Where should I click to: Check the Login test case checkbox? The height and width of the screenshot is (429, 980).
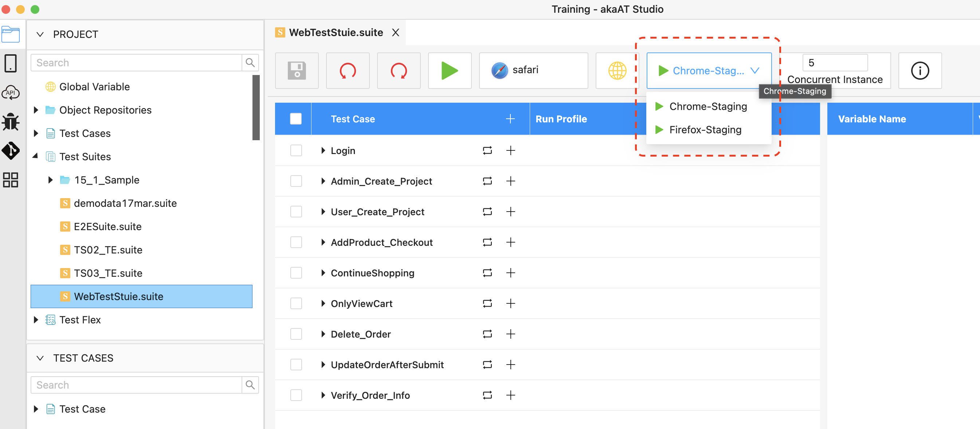click(x=296, y=151)
